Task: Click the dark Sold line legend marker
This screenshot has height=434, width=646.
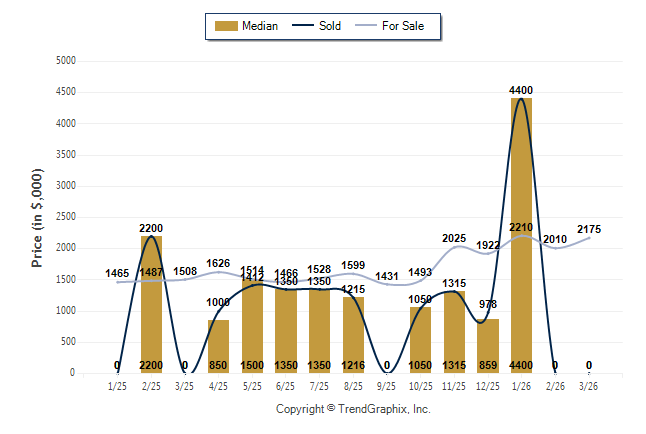Action: tap(300, 26)
